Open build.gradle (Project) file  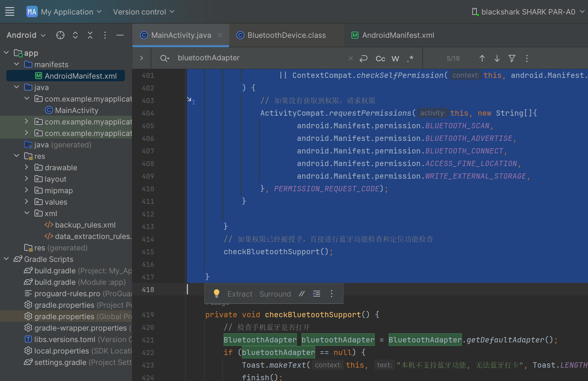tap(78, 271)
